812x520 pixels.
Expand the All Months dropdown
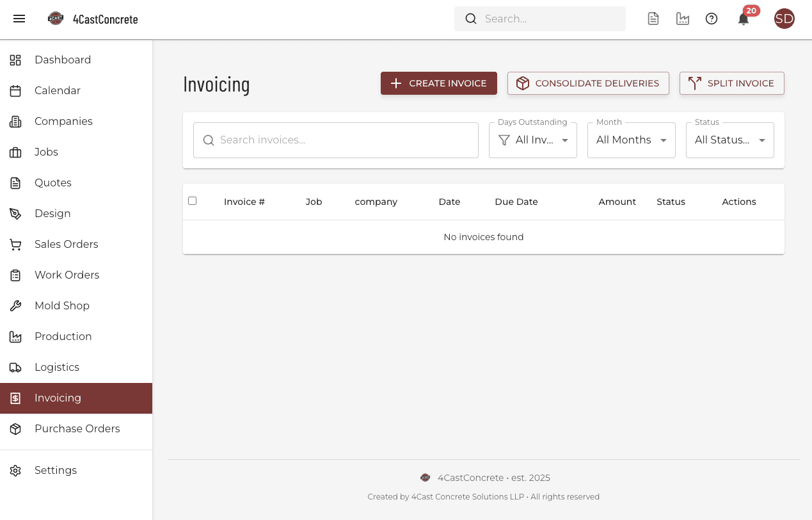pyautogui.click(x=631, y=140)
